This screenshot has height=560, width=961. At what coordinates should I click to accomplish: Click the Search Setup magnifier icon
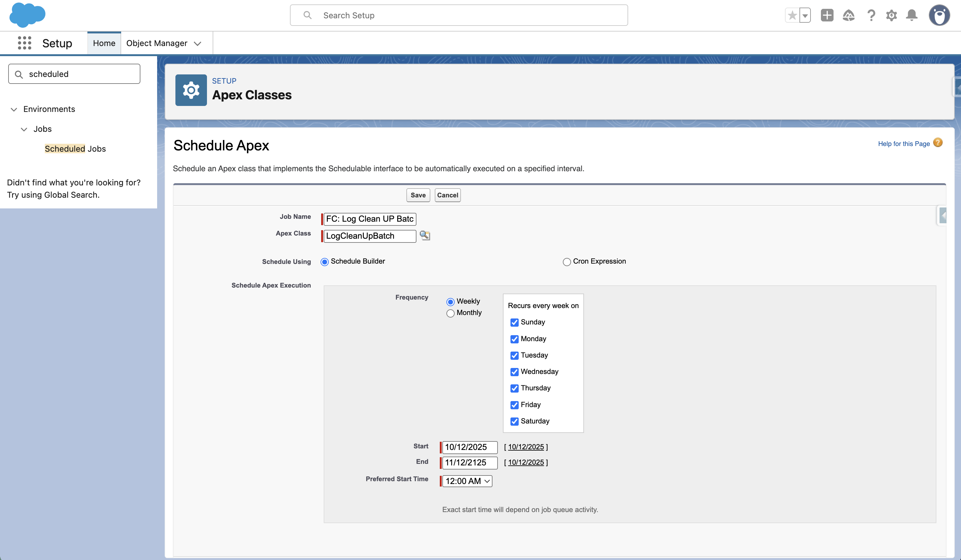307,15
